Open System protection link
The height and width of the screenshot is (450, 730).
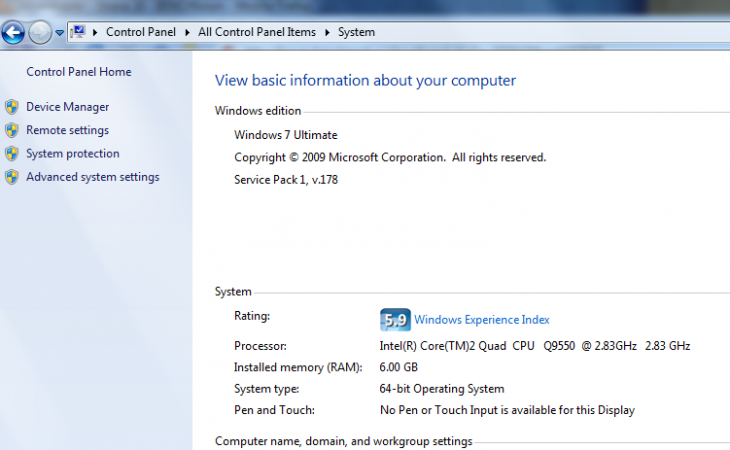pyautogui.click(x=73, y=154)
